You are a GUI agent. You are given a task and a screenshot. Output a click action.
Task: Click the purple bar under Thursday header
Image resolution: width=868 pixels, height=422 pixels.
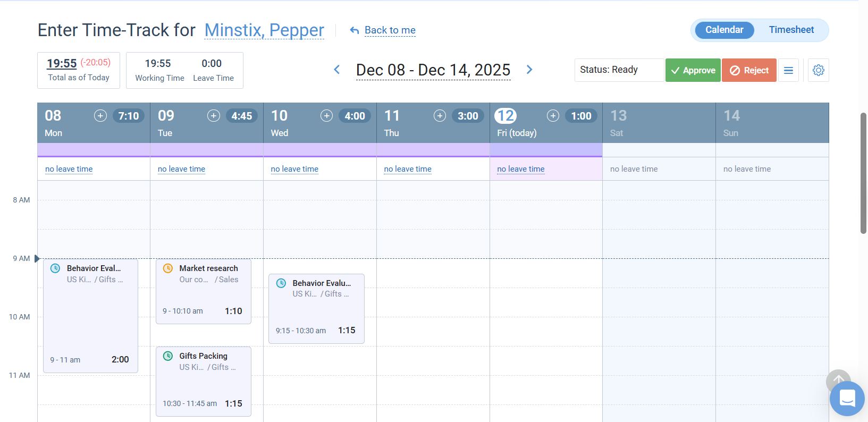(433, 150)
